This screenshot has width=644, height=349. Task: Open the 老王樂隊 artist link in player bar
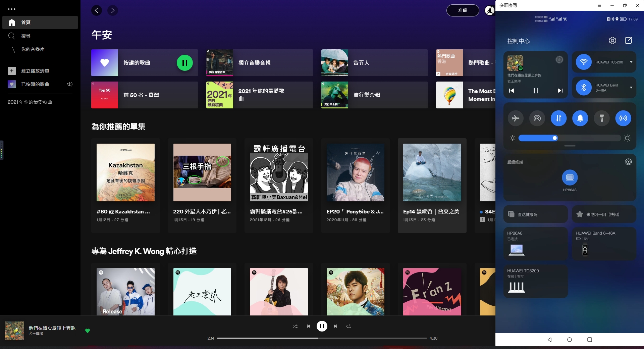point(36,334)
